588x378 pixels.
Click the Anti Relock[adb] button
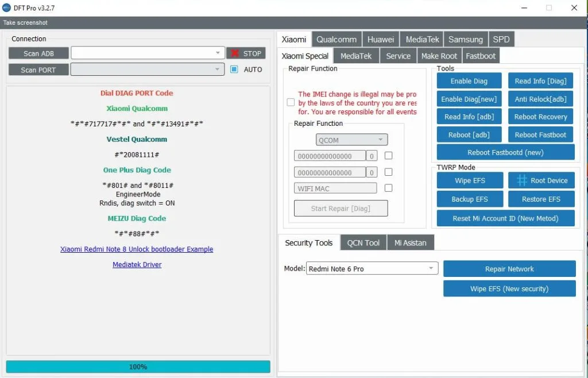[x=540, y=99]
